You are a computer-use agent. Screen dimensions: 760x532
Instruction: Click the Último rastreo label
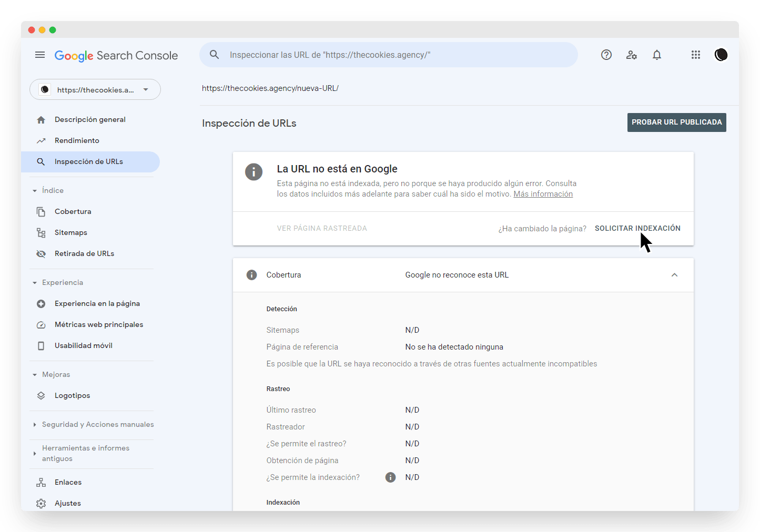coord(291,410)
